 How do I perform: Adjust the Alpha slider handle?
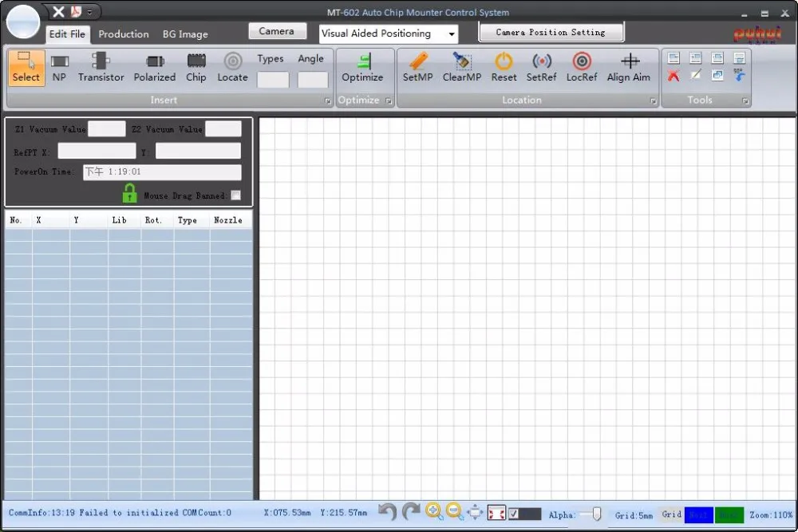(x=596, y=514)
